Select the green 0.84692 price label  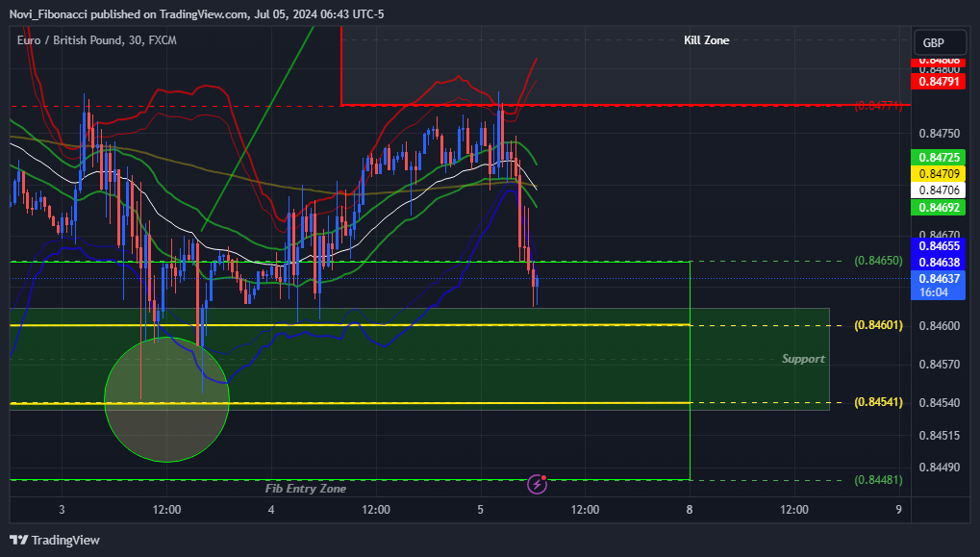938,207
